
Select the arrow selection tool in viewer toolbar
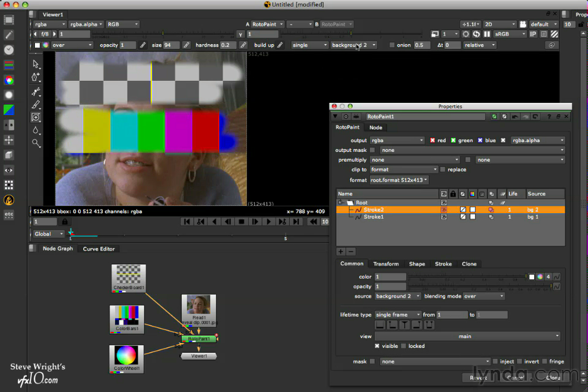tap(36, 64)
